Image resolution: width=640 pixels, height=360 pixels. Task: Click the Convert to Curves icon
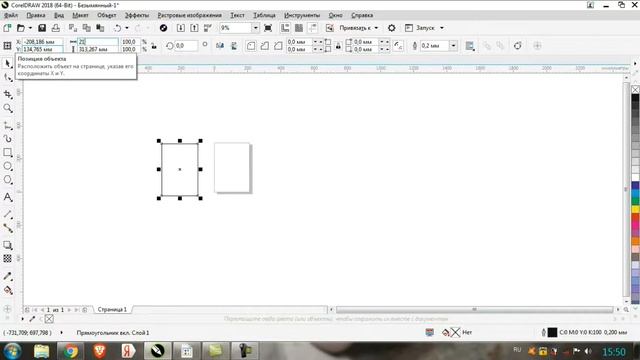518,46
